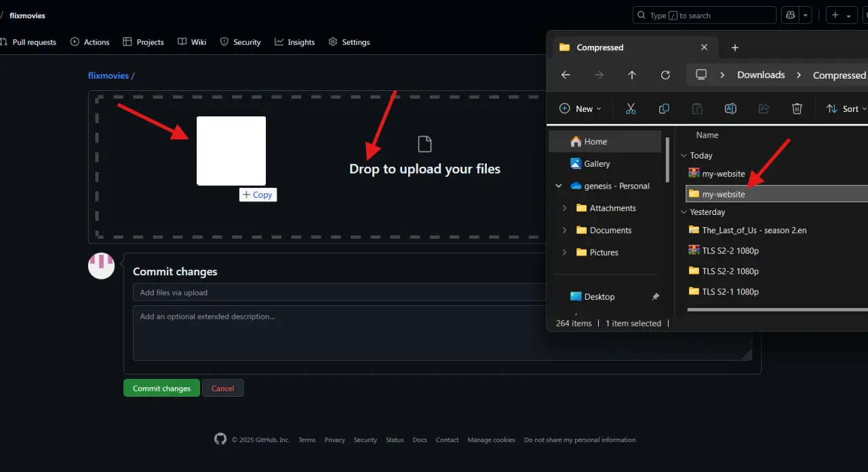
Task: Click the Paste icon in File Explorer toolbar
Action: tap(697, 109)
